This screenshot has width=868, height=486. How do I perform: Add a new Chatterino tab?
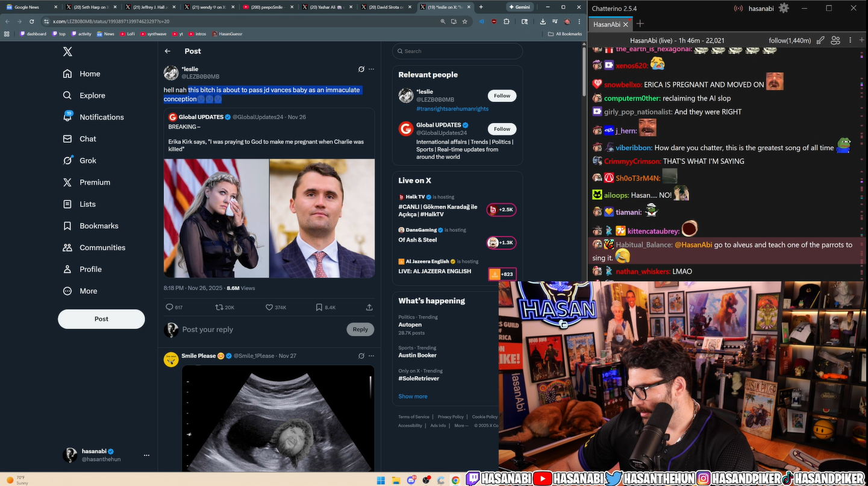tap(640, 24)
